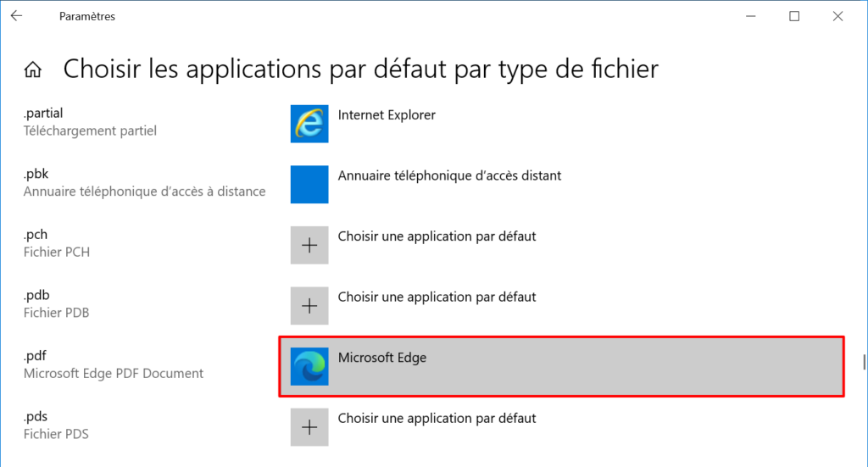Click the plus icon next to .pdb

click(x=309, y=305)
